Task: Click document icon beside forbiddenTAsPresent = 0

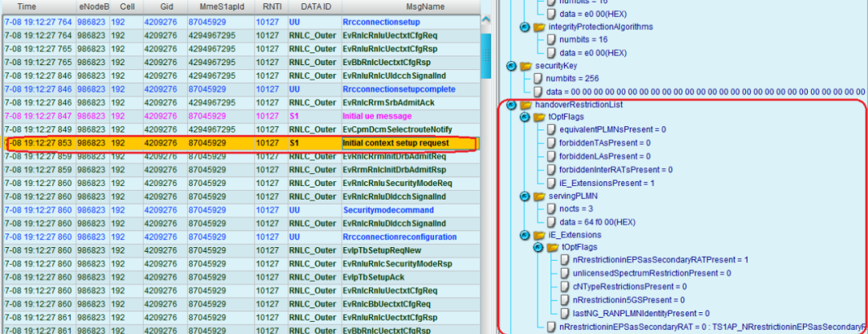Action: pos(551,143)
